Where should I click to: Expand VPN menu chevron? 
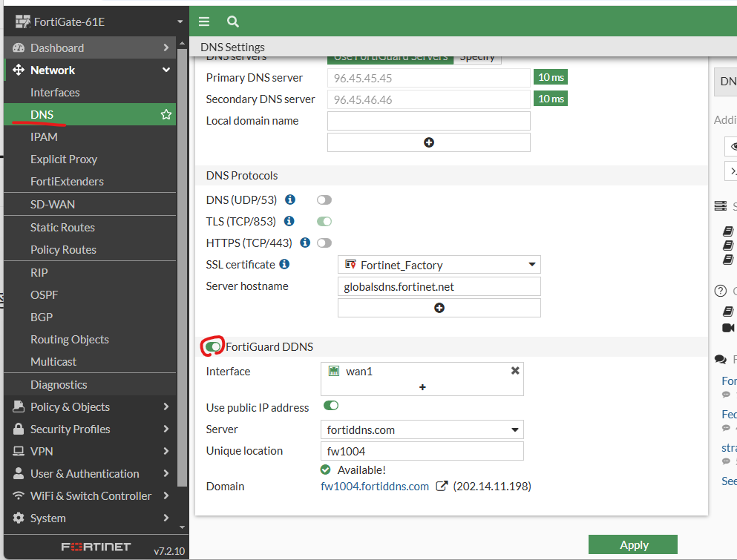pos(166,451)
